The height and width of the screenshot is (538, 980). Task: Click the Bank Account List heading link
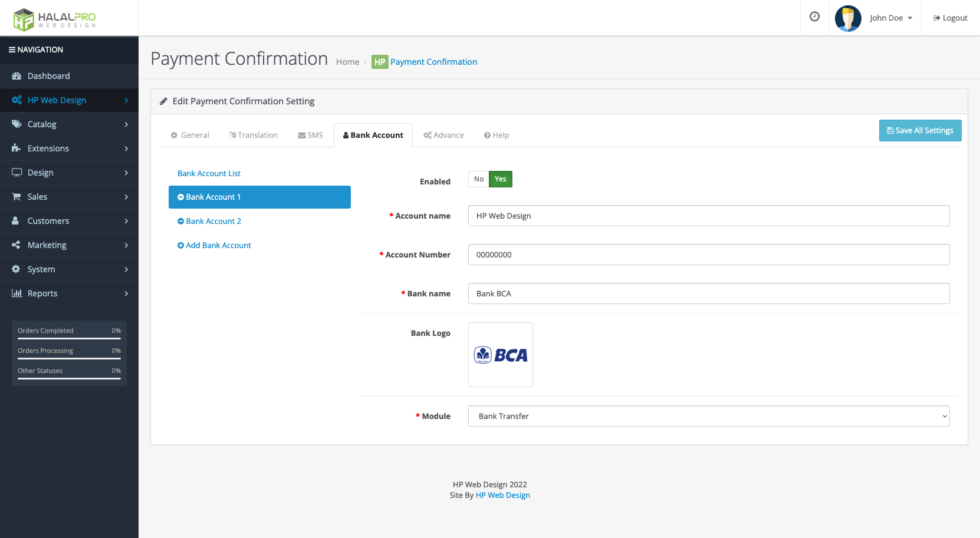pyautogui.click(x=209, y=174)
